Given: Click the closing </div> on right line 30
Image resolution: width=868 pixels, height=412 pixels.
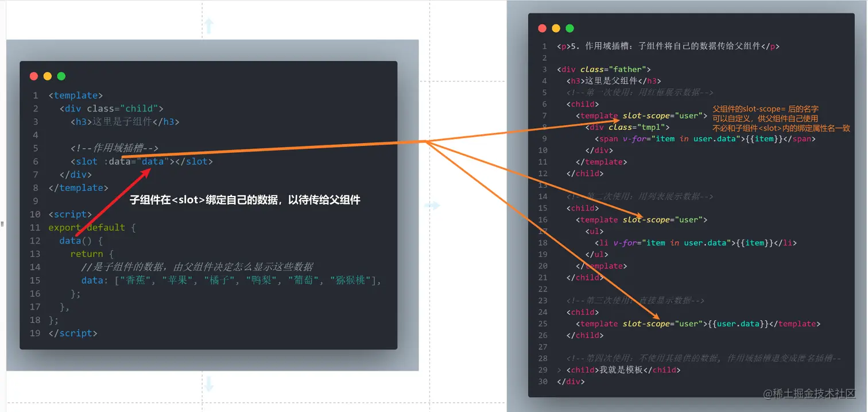Looking at the screenshot, I should coord(571,382).
